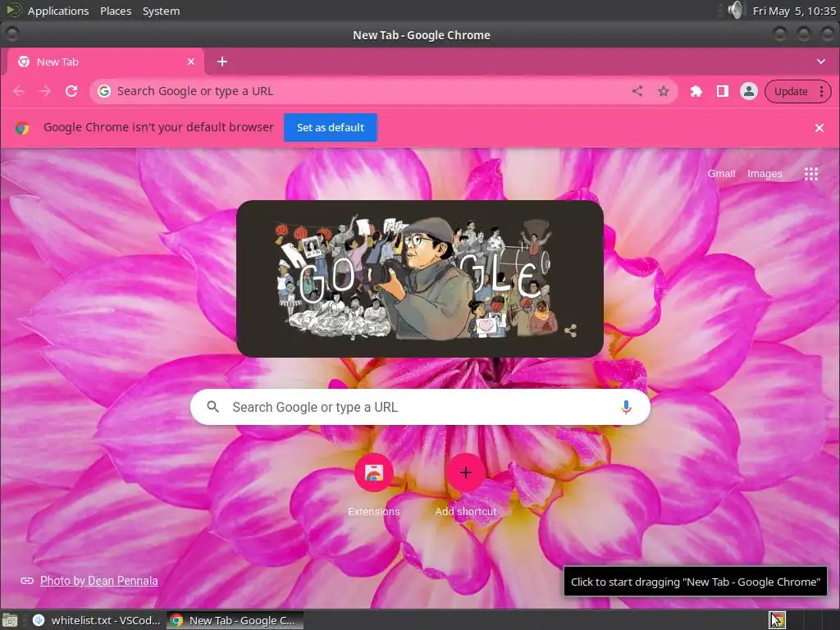Click the Google icon in the address bar

tap(104, 91)
